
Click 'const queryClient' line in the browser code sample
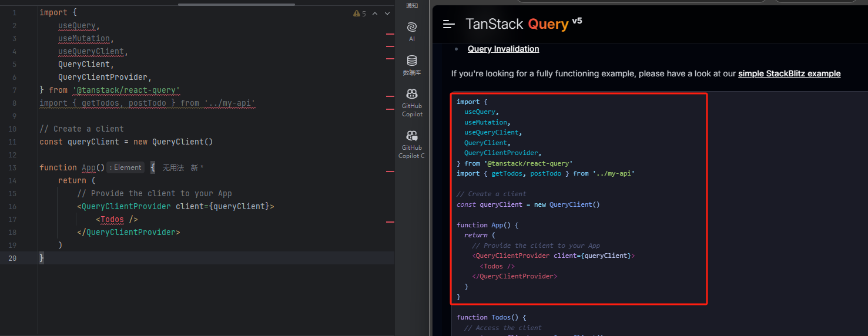click(x=528, y=204)
